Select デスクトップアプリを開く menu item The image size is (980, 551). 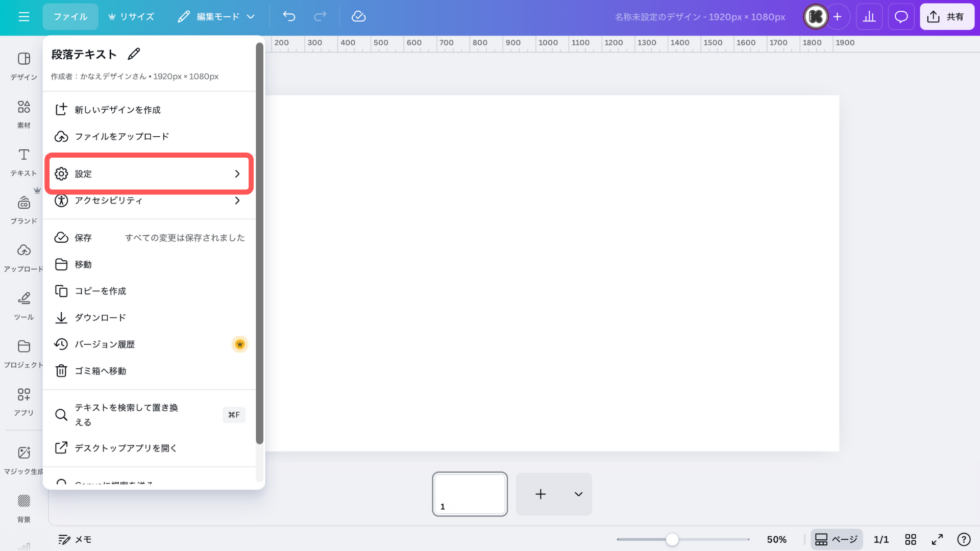[150, 448]
